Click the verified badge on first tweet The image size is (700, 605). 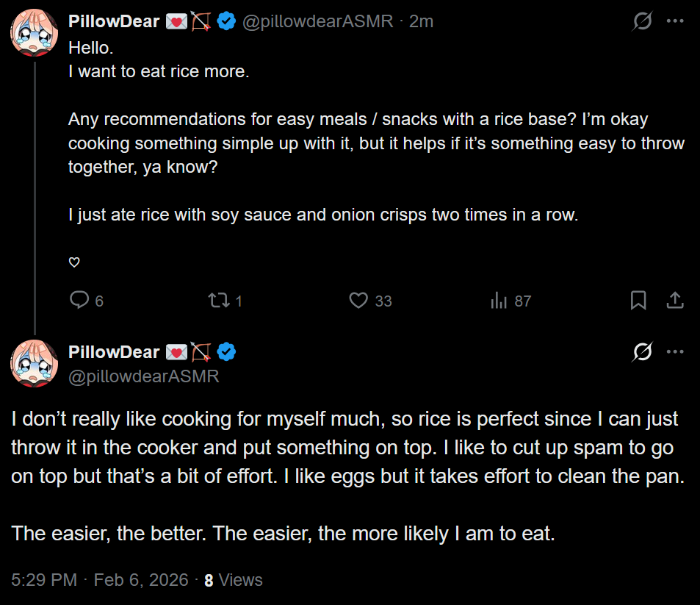pyautogui.click(x=226, y=22)
